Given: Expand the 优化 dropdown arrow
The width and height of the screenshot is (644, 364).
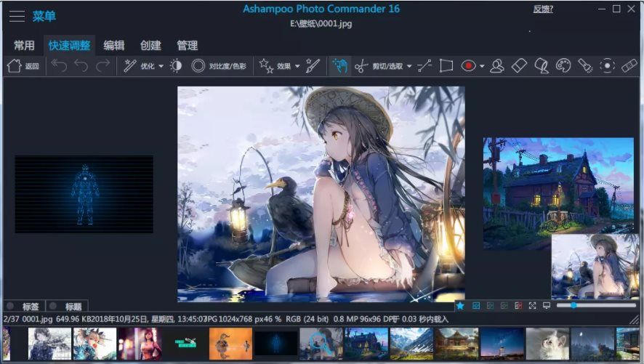Looking at the screenshot, I should [161, 66].
